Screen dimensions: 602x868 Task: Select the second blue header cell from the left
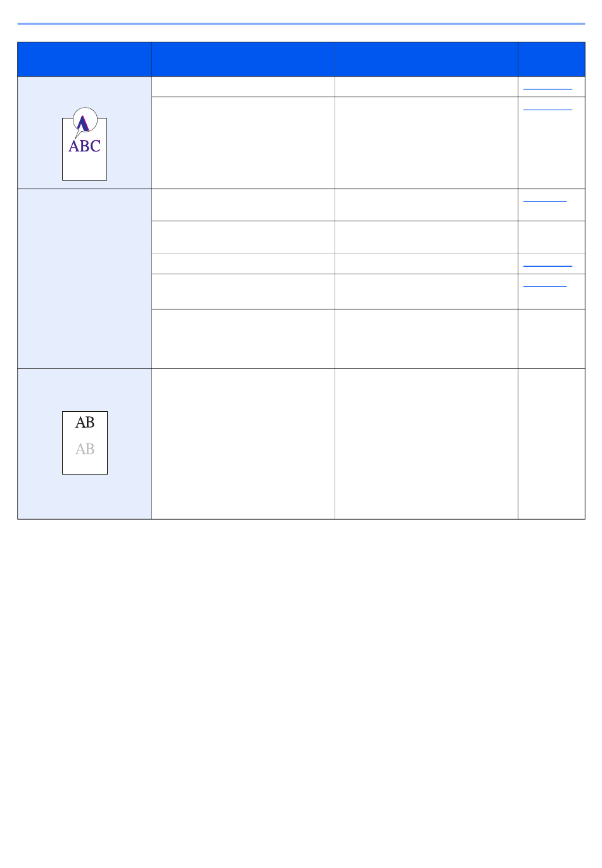point(243,60)
